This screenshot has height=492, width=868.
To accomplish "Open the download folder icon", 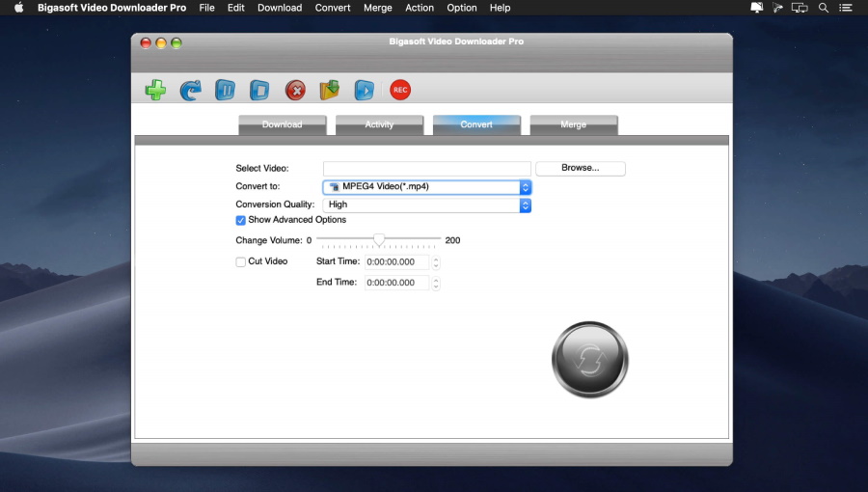I will tap(330, 90).
